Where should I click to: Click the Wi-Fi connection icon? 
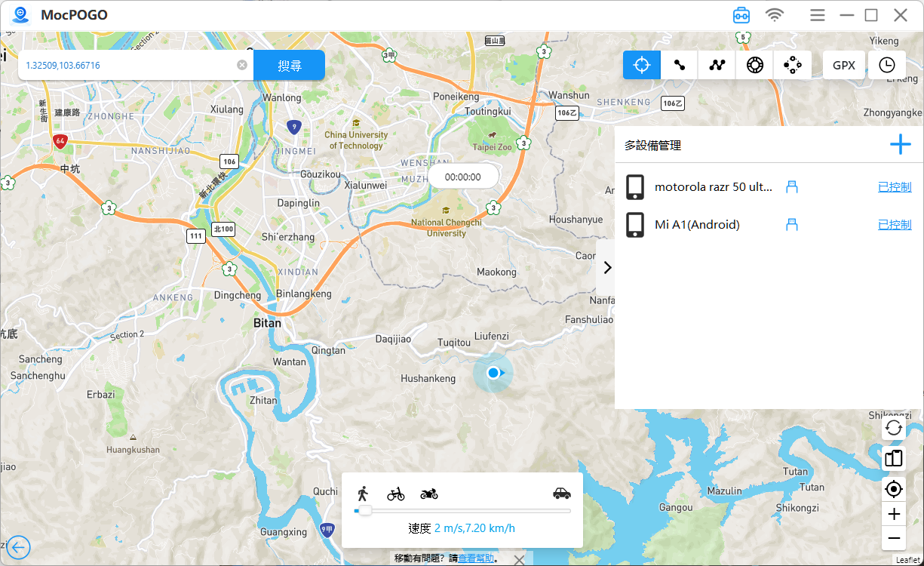click(x=775, y=15)
